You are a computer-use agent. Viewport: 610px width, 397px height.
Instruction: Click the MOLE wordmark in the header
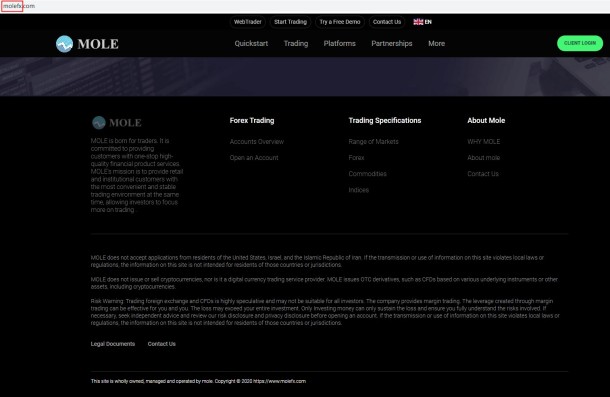(x=98, y=44)
